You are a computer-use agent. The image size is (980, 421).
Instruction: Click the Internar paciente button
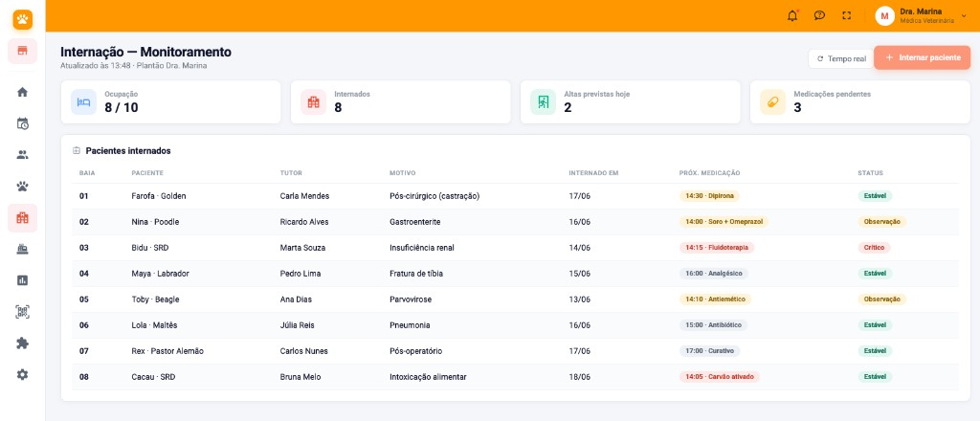(922, 57)
